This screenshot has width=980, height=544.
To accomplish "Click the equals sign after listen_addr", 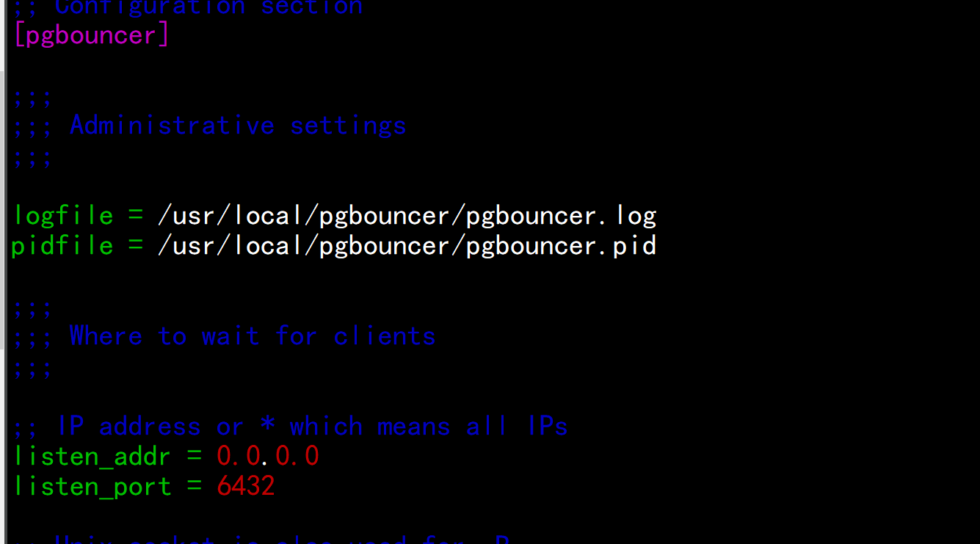I will point(195,457).
